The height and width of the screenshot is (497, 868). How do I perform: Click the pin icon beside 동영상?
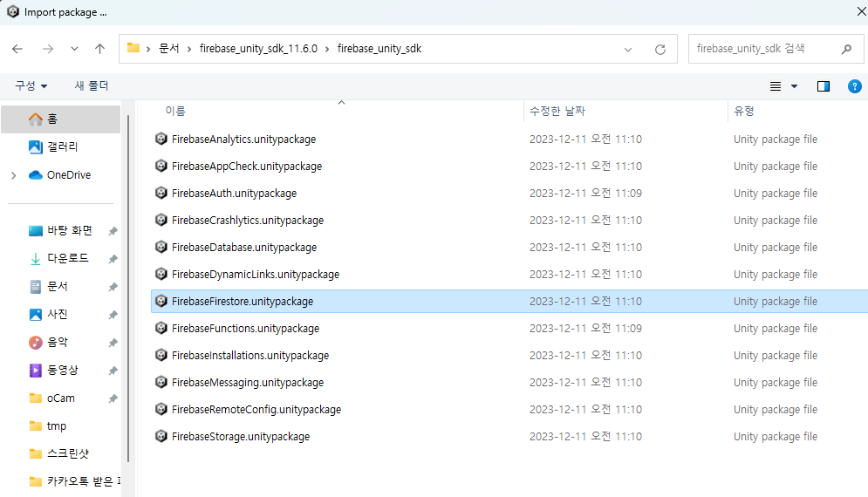pos(113,371)
